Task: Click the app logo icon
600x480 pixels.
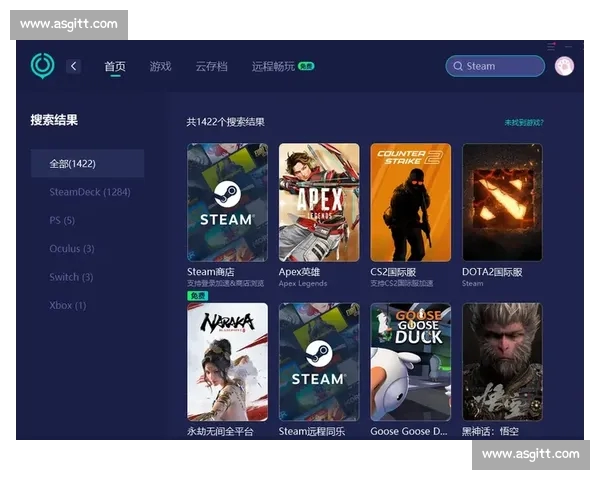Action: click(x=42, y=66)
